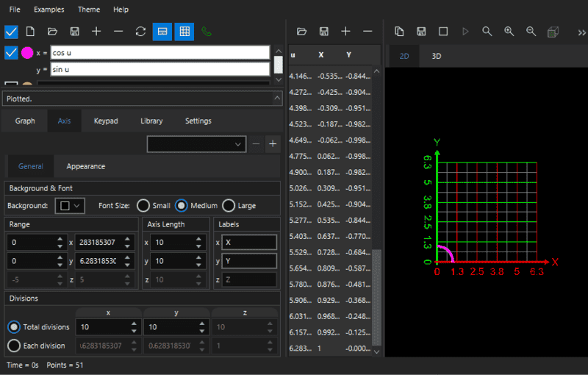
Task: Click the open folder icon in table toolbar
Action: point(301,32)
